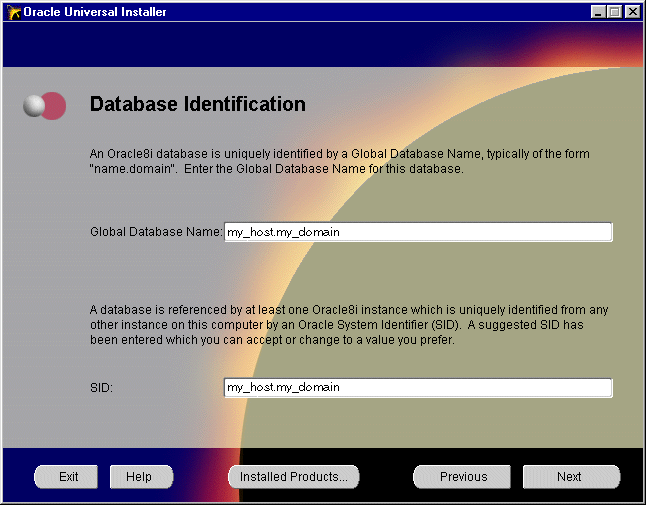Viewport: 646px width, 505px height.
Task: Click the Oracle Universal Installer title icon
Action: [14, 12]
